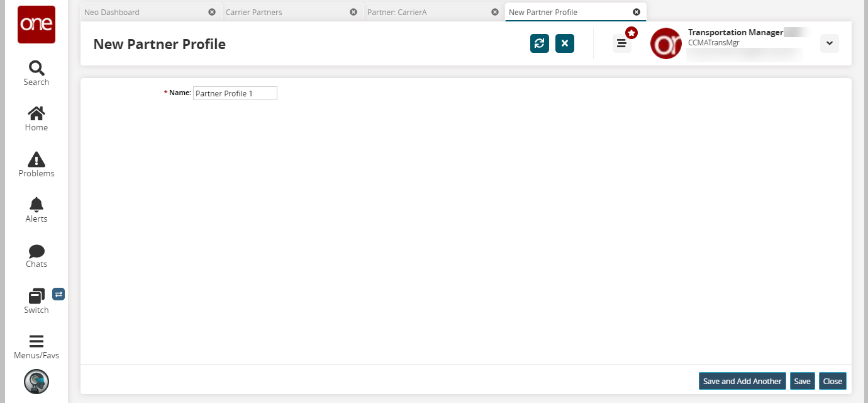Click the red star badge
The height and width of the screenshot is (403, 868).
(x=632, y=33)
